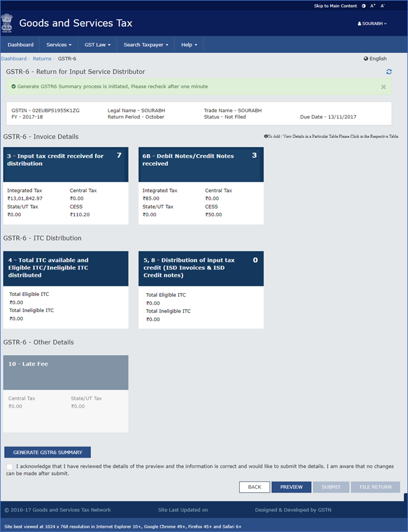This screenshot has width=408, height=532.
Task: Click CESS value ₹50.00 in tile 6B
Action: (214, 215)
